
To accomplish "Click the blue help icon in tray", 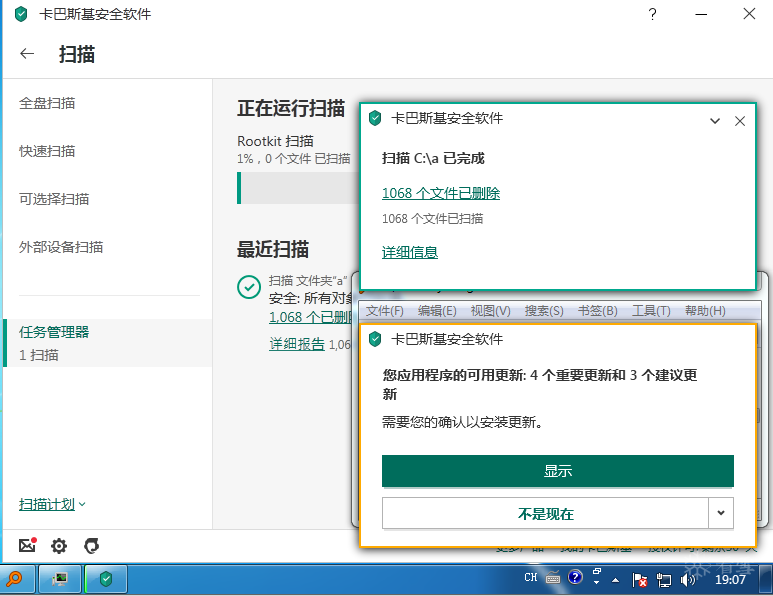I will click(575, 577).
